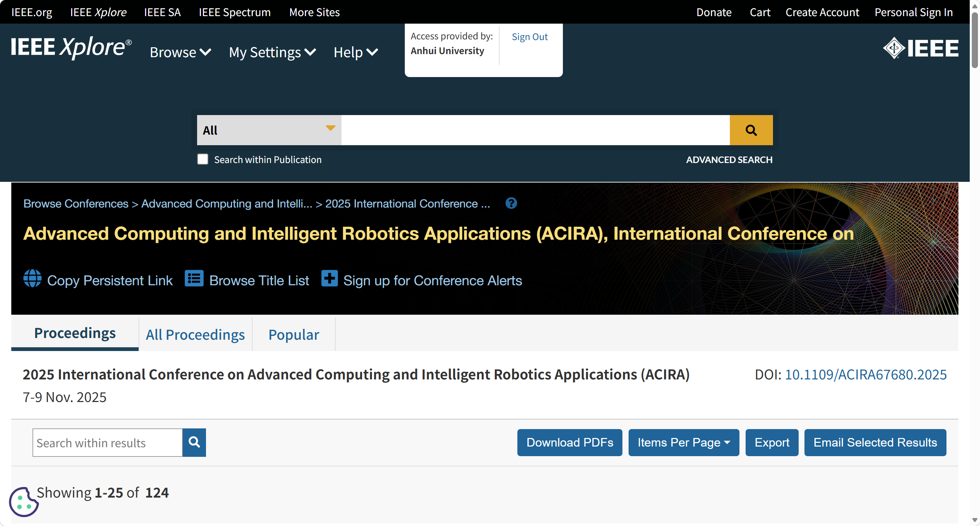Click the conference date 7-9 Nov. 2025

65,397
